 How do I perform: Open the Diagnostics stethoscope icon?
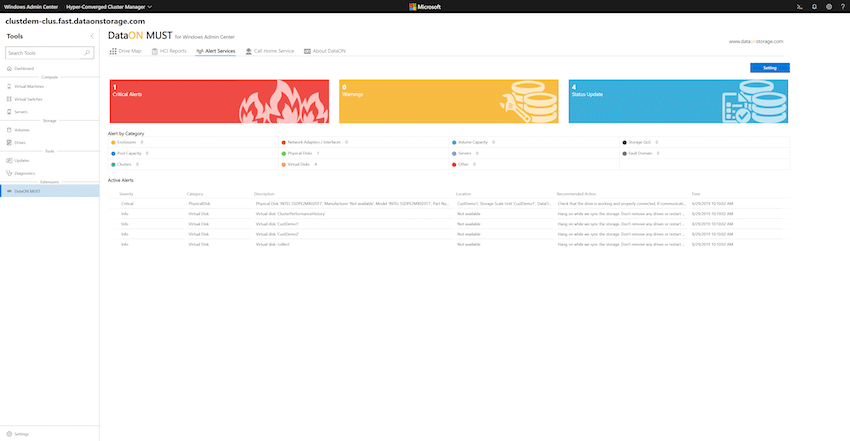point(9,173)
